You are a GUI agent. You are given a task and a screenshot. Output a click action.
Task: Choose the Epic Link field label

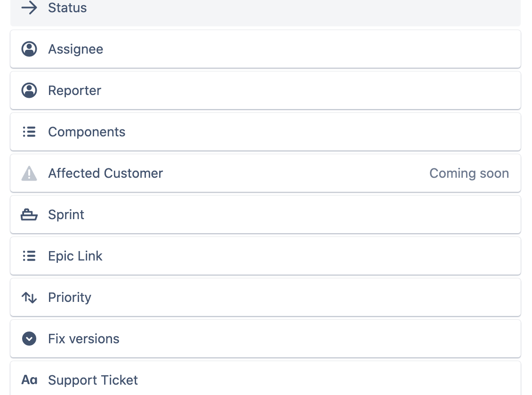(x=75, y=256)
